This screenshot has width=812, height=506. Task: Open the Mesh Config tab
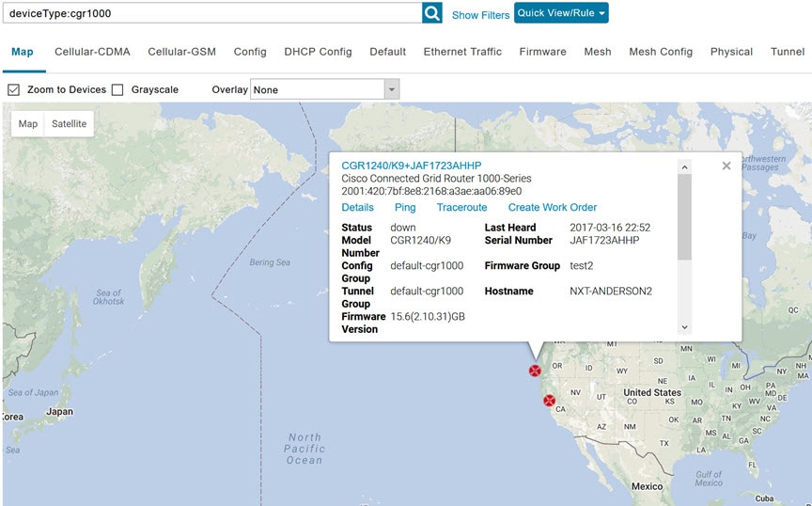(661, 52)
